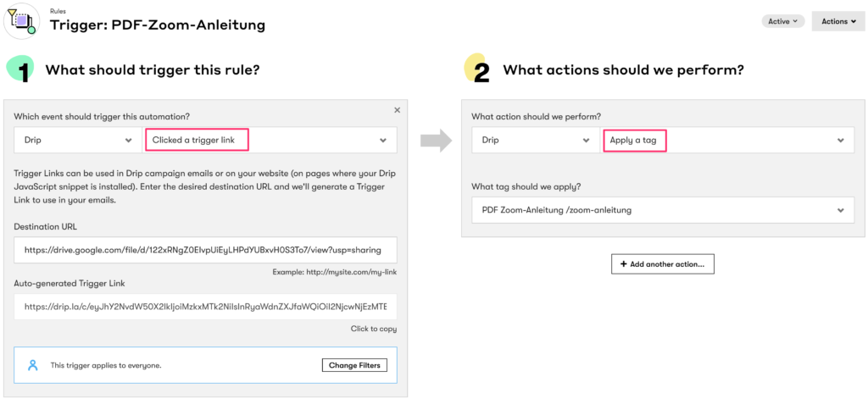Viewport: 868px width, 399px height.
Task: Click the 'Rules' breadcrumb label
Action: (58, 10)
